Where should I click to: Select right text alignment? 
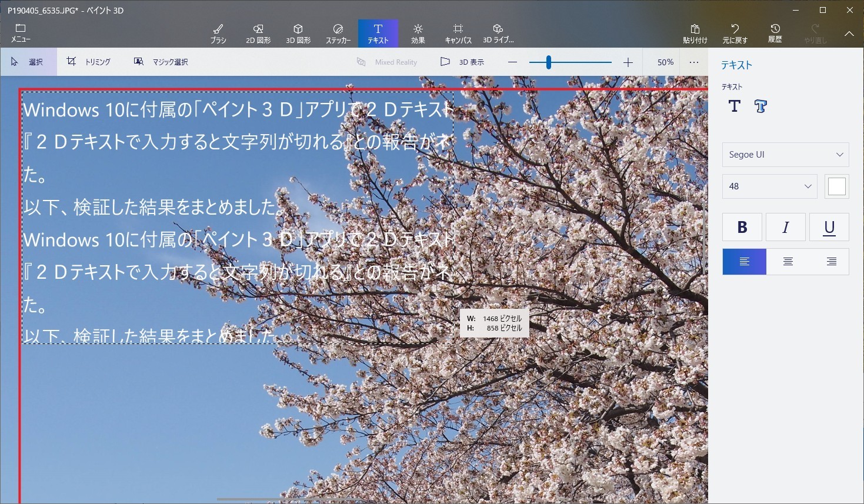[831, 262]
